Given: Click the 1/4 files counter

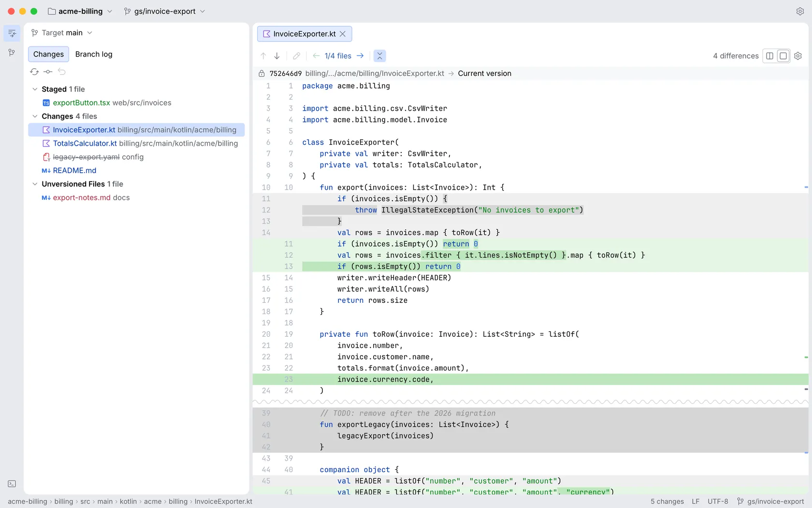Looking at the screenshot, I should coord(338,56).
